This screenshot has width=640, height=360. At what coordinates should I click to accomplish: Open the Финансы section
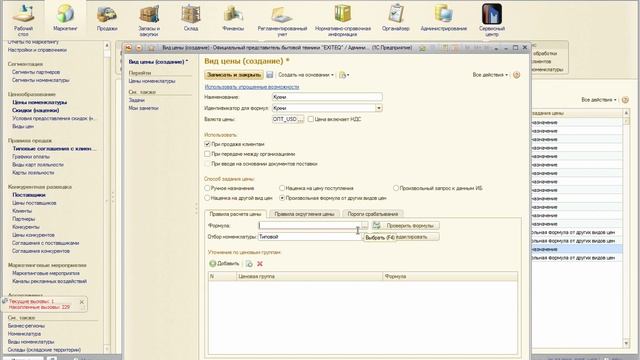233,18
